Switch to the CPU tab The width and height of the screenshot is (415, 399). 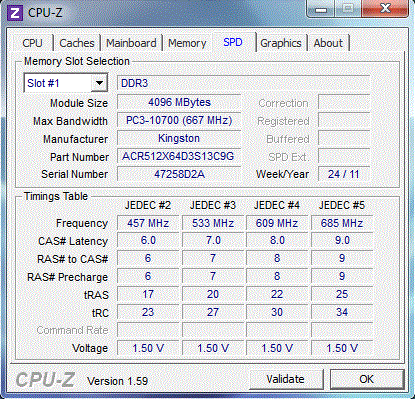tap(32, 43)
